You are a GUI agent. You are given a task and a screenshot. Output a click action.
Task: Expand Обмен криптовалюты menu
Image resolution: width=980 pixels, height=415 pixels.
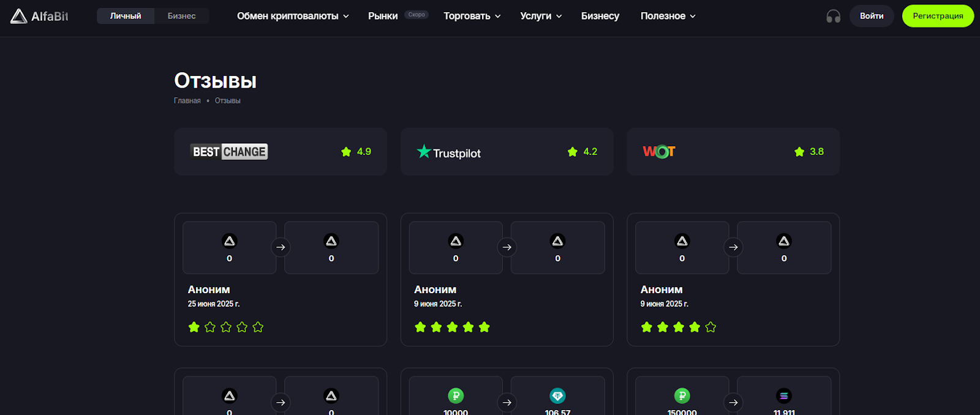(x=293, y=16)
